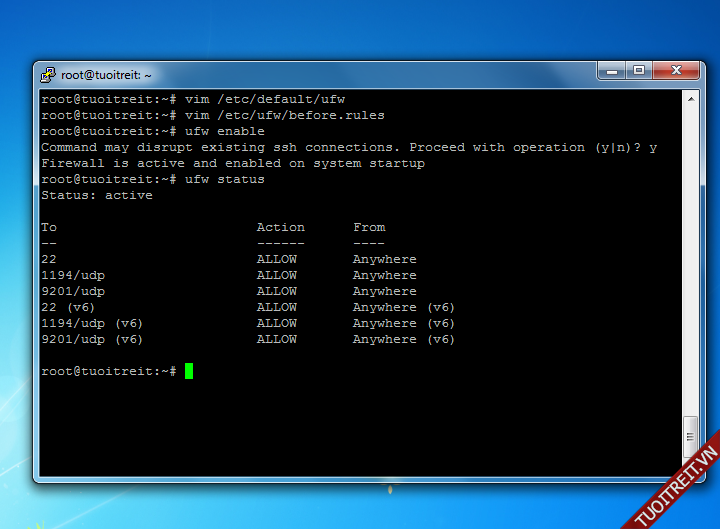This screenshot has height=529, width=720.
Task: Click the scrollbar up arrow in the terminal
Action: click(689, 99)
